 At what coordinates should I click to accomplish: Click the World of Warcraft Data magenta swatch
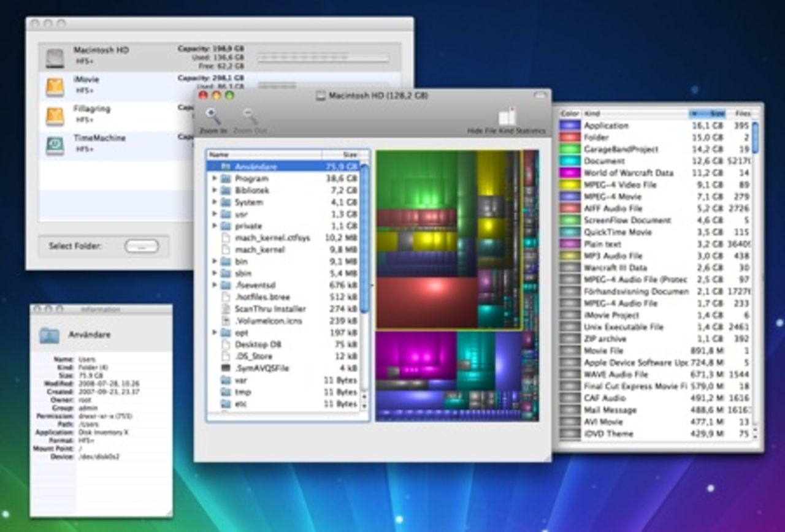pyautogui.click(x=570, y=173)
